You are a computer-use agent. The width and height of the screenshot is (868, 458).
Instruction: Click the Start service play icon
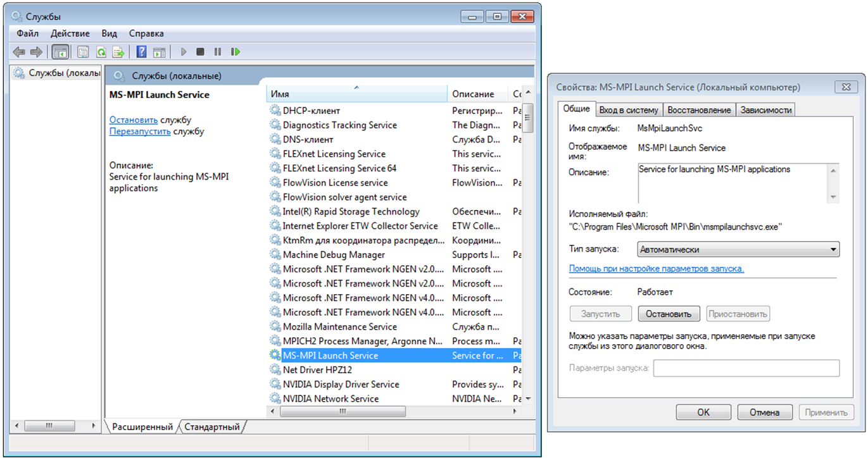click(184, 52)
